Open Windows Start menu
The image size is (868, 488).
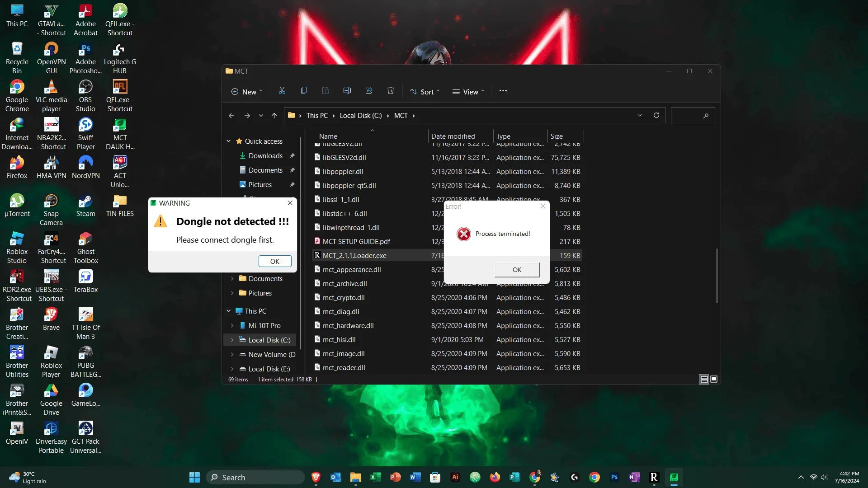point(194,477)
